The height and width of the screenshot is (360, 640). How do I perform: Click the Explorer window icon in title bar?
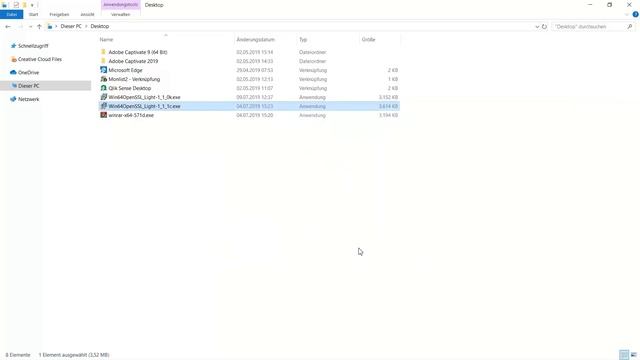[4, 5]
